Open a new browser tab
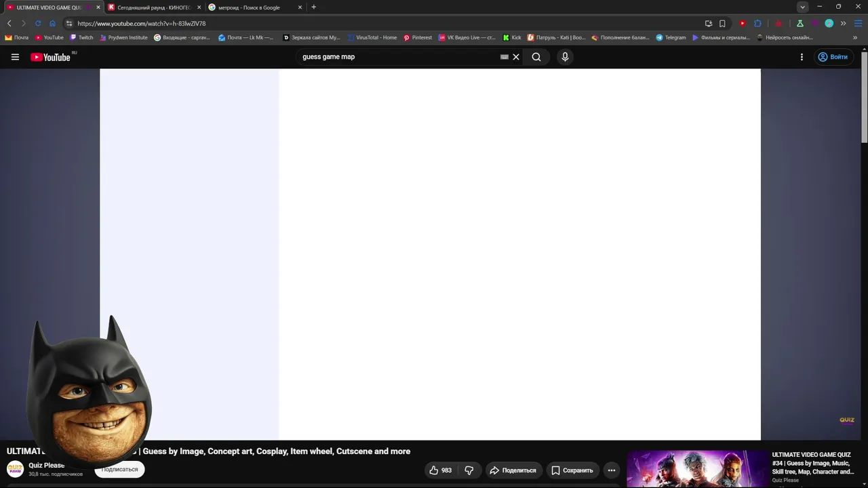868x488 pixels. (x=313, y=7)
